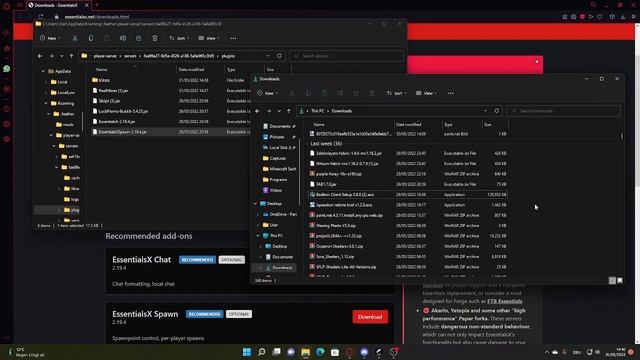Open WhatsApp in Opera GX sidebar

click(x=7, y=69)
